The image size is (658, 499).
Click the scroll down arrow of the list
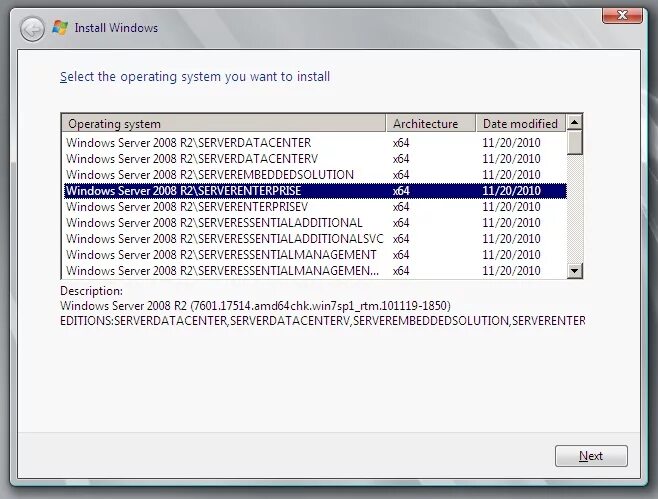click(x=574, y=270)
